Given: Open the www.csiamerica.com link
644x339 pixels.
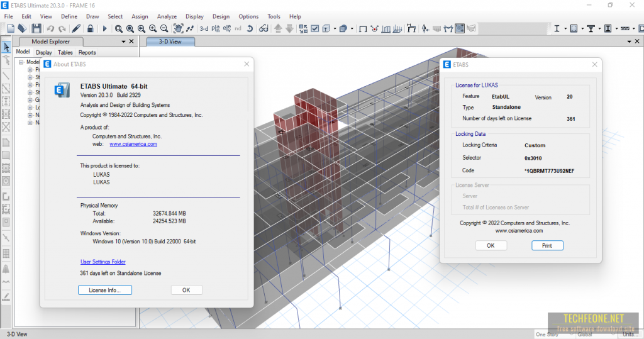Looking at the screenshot, I should (133, 144).
